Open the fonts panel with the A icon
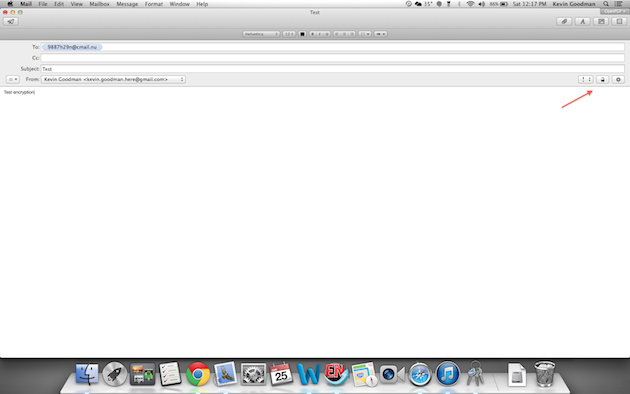Screen dimensions: 630x394 (583, 21)
